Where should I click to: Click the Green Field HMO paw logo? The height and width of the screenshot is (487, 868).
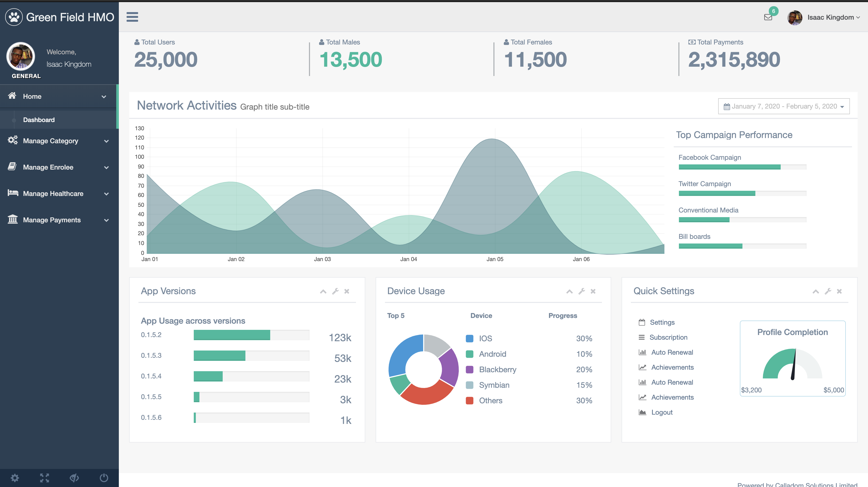click(14, 17)
